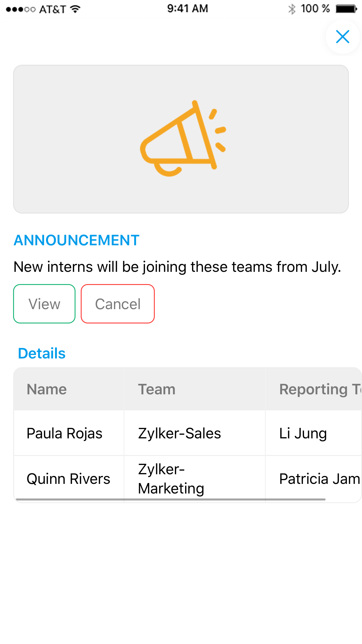
Task: Tap the battery icon in status bar
Action: coord(346,9)
